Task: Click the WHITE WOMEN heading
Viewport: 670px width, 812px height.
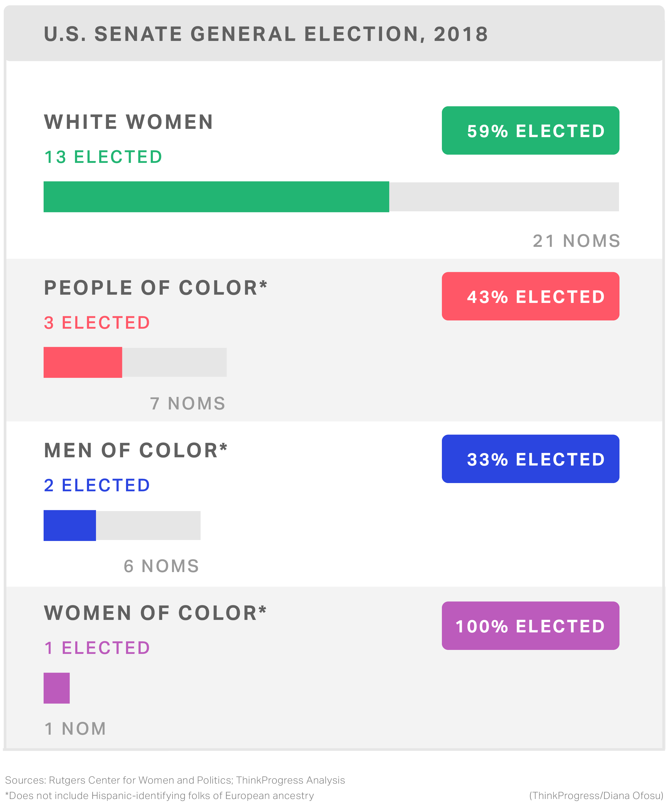Action: [128, 122]
